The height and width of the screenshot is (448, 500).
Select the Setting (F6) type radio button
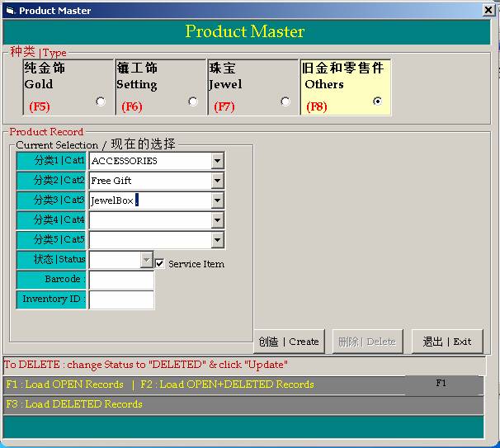(193, 101)
